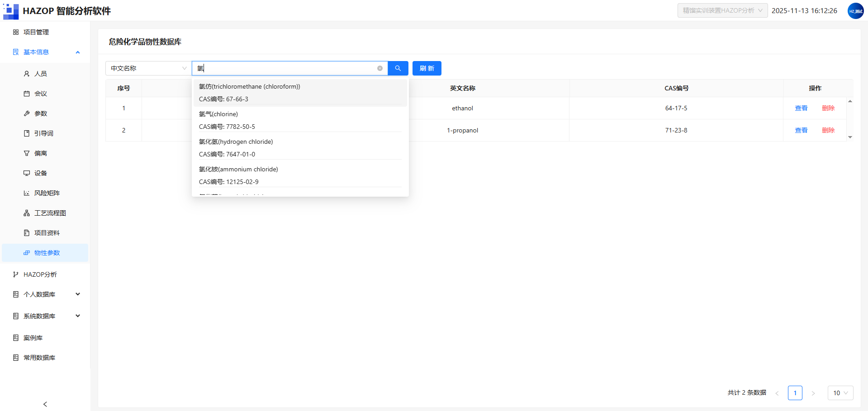868x411 pixels.
Task: Click the 风险矩阵 chart icon
Action: [x=27, y=193]
